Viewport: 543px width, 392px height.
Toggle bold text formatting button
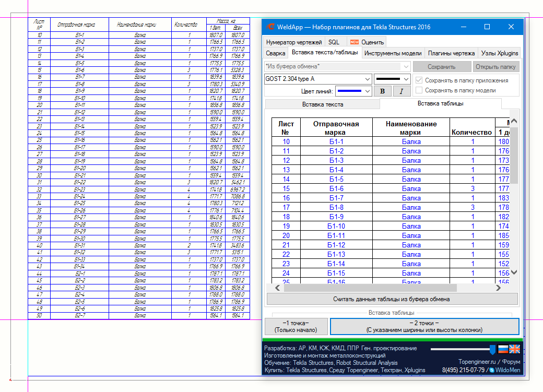coord(384,91)
